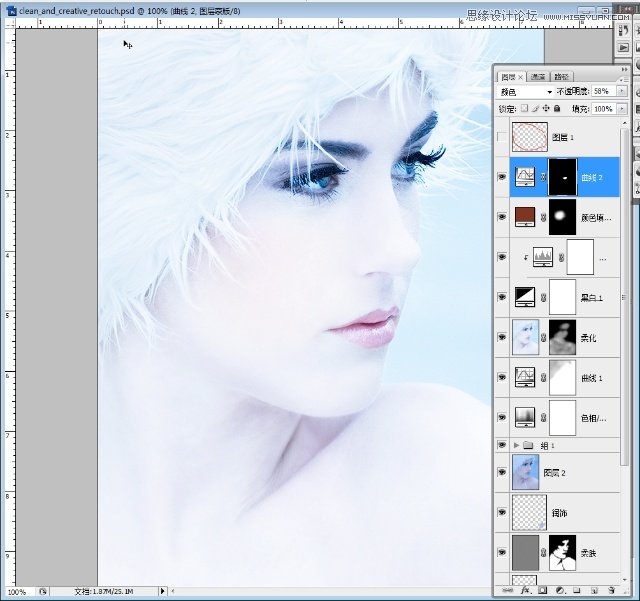Create a new group
640x601 pixels.
click(576, 590)
